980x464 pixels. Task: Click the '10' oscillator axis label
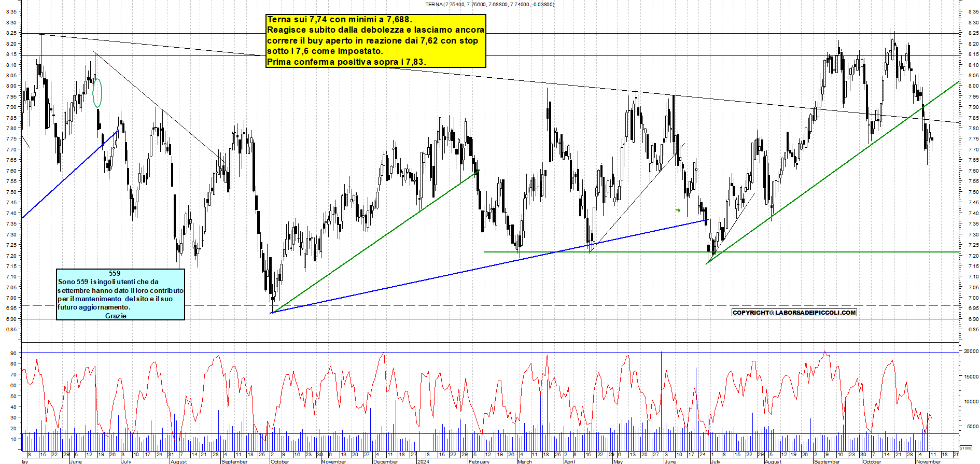tap(12, 439)
